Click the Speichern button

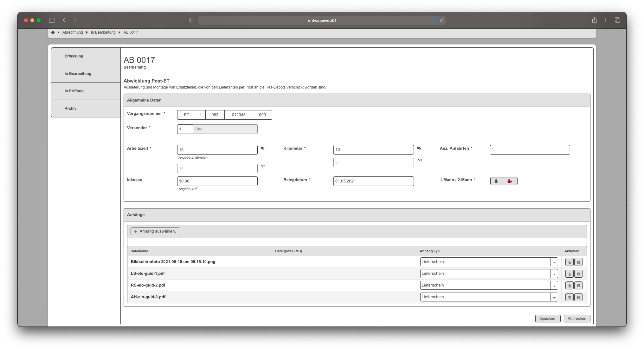point(548,319)
